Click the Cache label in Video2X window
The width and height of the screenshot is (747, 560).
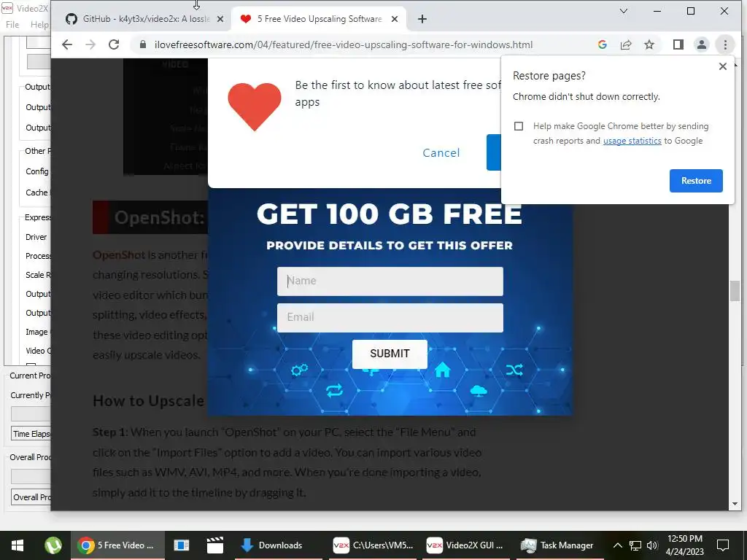click(37, 192)
